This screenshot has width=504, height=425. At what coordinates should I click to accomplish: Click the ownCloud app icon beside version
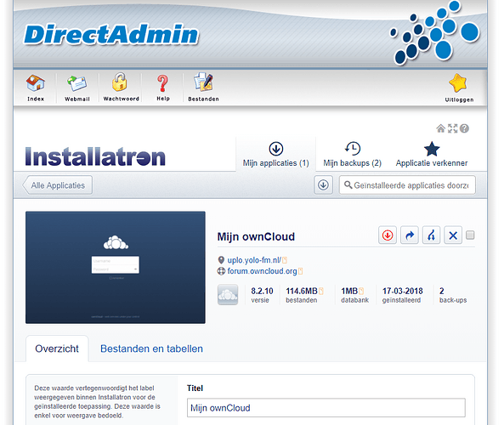click(x=228, y=294)
